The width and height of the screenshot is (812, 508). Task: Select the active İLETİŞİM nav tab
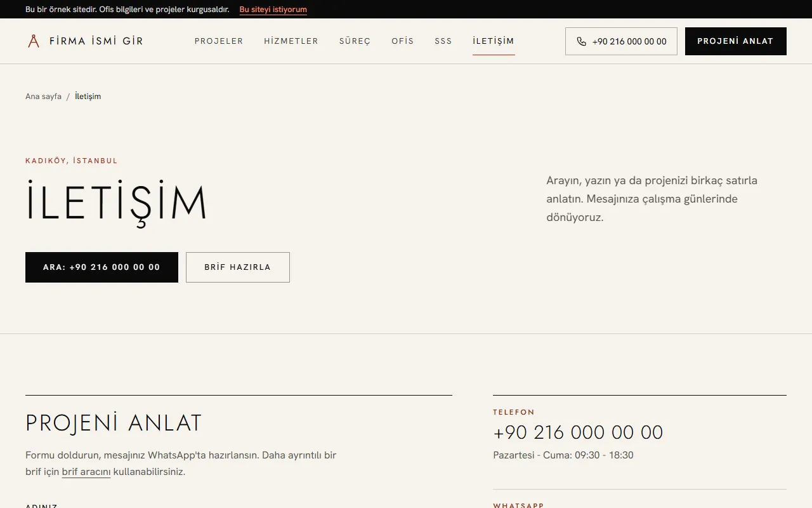[494, 41]
